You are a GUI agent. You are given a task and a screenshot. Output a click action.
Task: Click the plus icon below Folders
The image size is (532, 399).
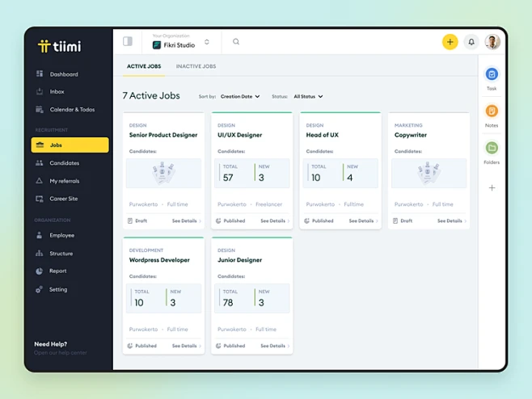tap(492, 187)
